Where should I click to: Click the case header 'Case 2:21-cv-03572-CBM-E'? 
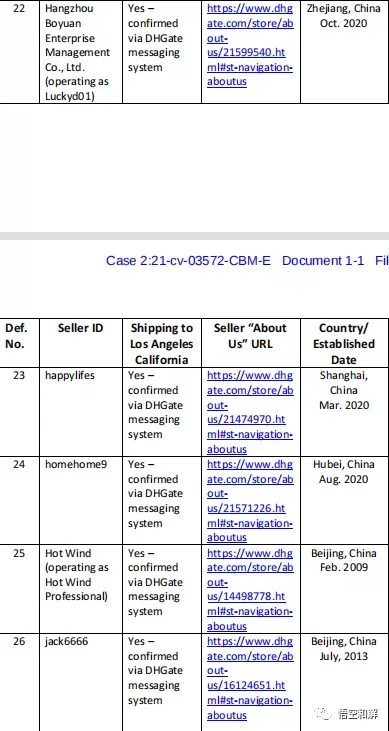(x=188, y=261)
